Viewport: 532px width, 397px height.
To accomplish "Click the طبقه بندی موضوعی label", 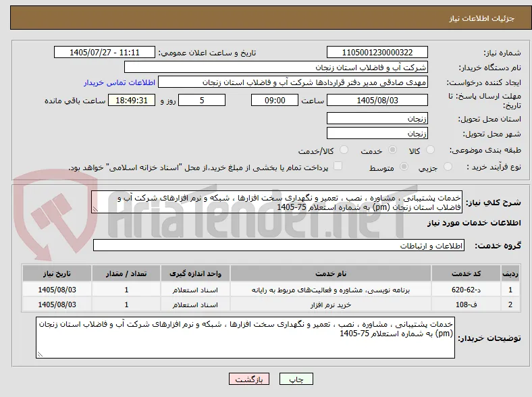I will pyautogui.click(x=485, y=150).
